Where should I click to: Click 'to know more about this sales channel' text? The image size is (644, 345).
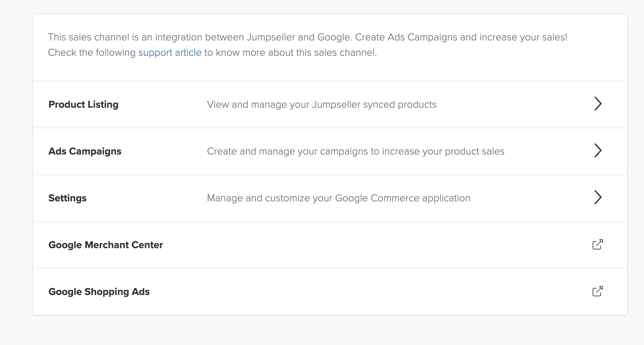(290, 53)
